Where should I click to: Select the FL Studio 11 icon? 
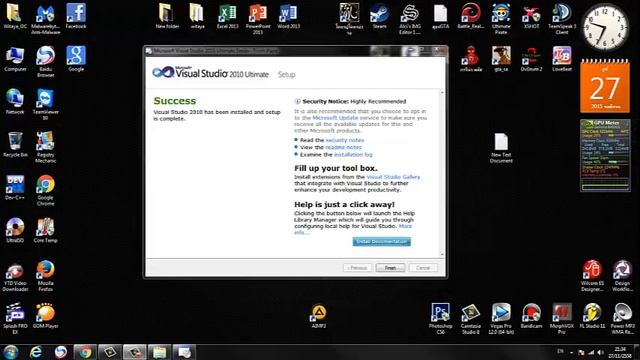[592, 316]
